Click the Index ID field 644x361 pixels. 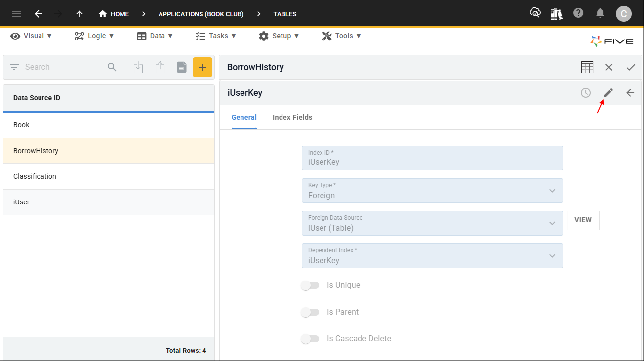point(432,158)
